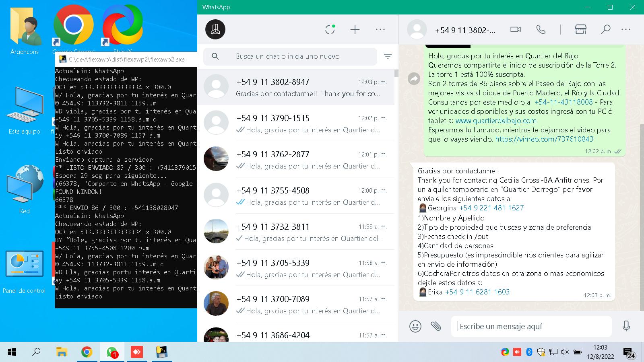Image resolution: width=644 pixels, height=362 pixels.
Task: Open taskbar search
Action: 37,352
